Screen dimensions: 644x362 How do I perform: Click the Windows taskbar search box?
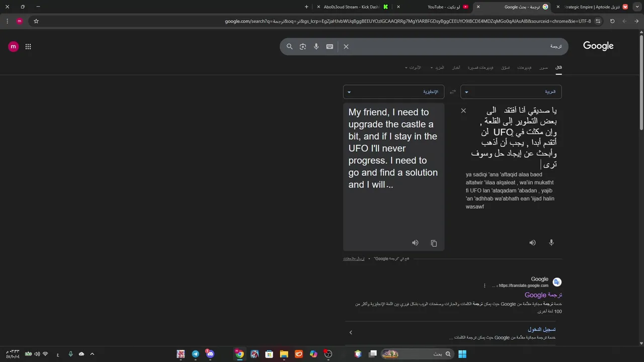tap(417, 354)
